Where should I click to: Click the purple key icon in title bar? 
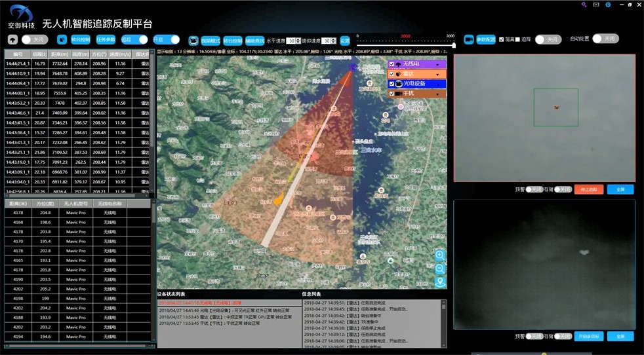click(584, 5)
